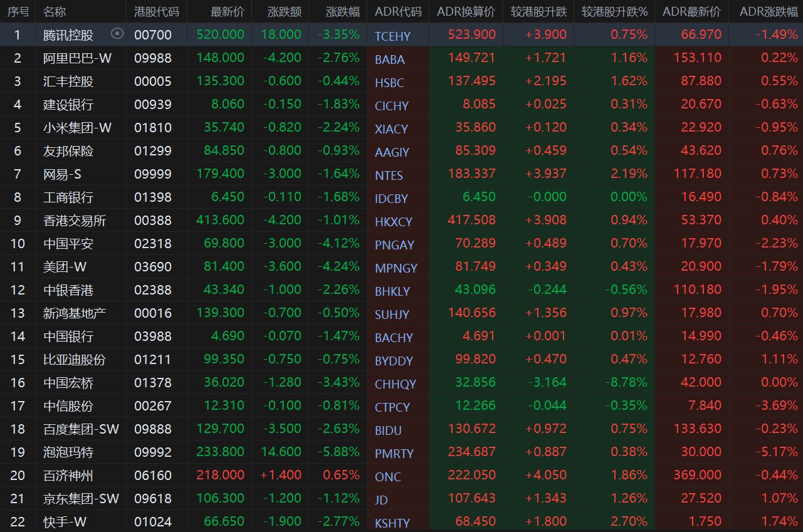
Task: Select the ADR latest price 369.000
Action: (698, 476)
